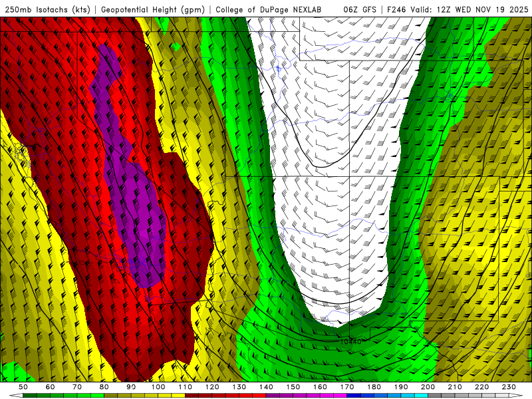Click the 60 value on the color scale
The image size is (532, 399).
(50, 387)
